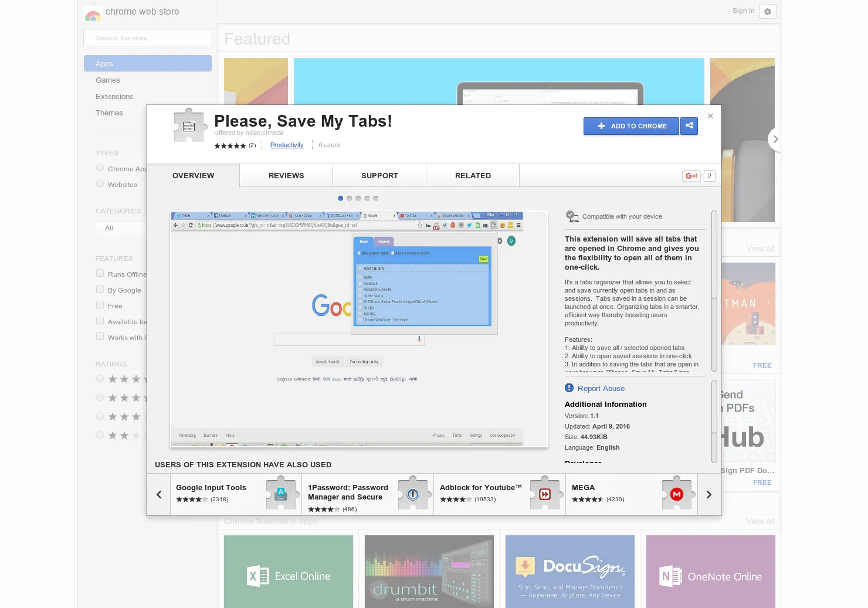Add the extension to Chrome

(x=631, y=126)
